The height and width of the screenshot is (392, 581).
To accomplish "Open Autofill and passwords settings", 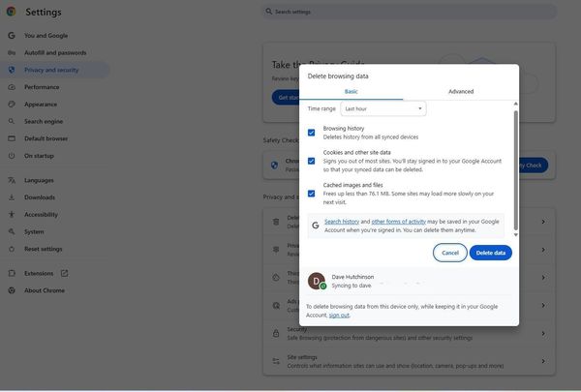I will pos(55,52).
